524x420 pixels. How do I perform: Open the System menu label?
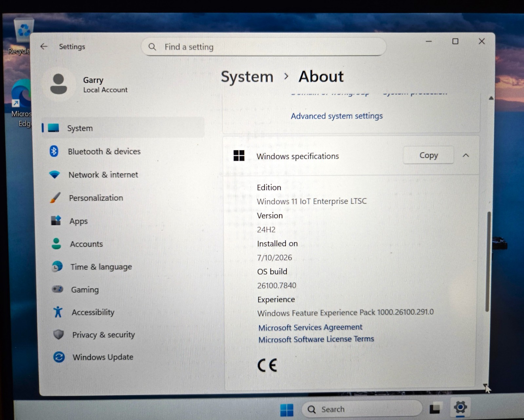(x=80, y=128)
